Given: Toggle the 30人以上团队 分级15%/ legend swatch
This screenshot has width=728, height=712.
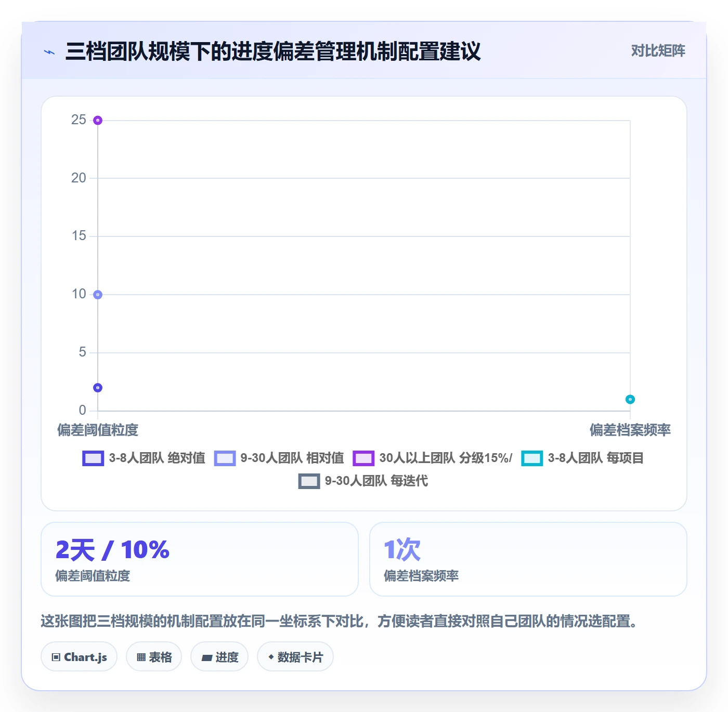Looking at the screenshot, I should tap(363, 458).
